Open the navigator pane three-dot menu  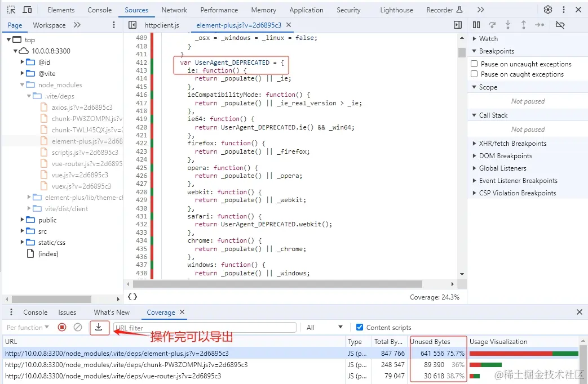pos(114,25)
